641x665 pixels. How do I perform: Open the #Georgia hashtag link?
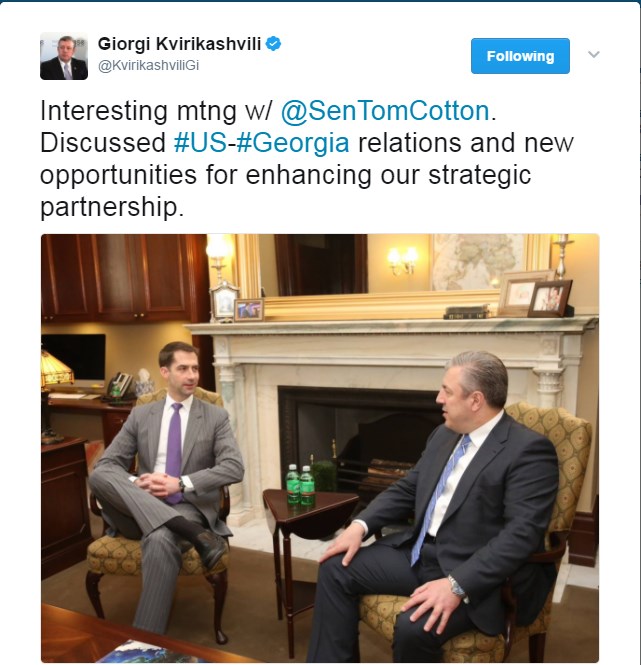click(293, 143)
